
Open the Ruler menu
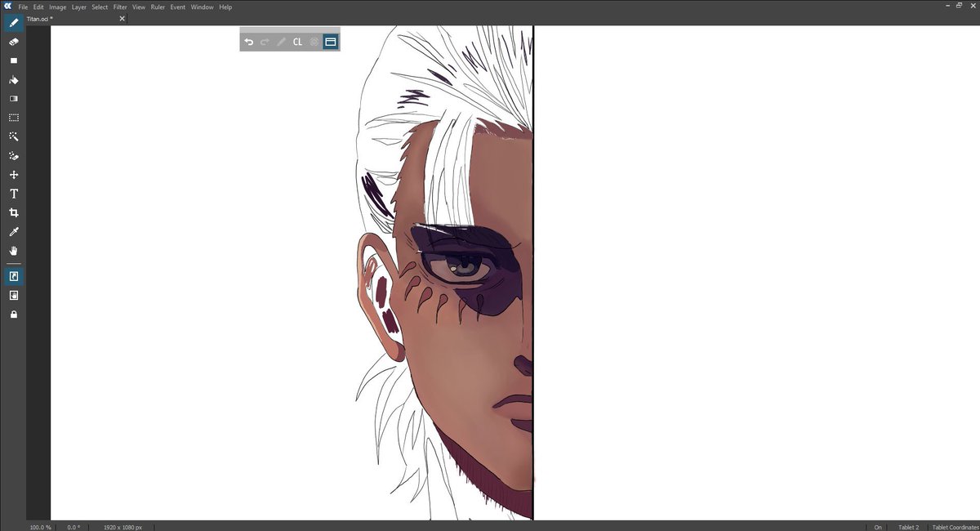(x=158, y=7)
